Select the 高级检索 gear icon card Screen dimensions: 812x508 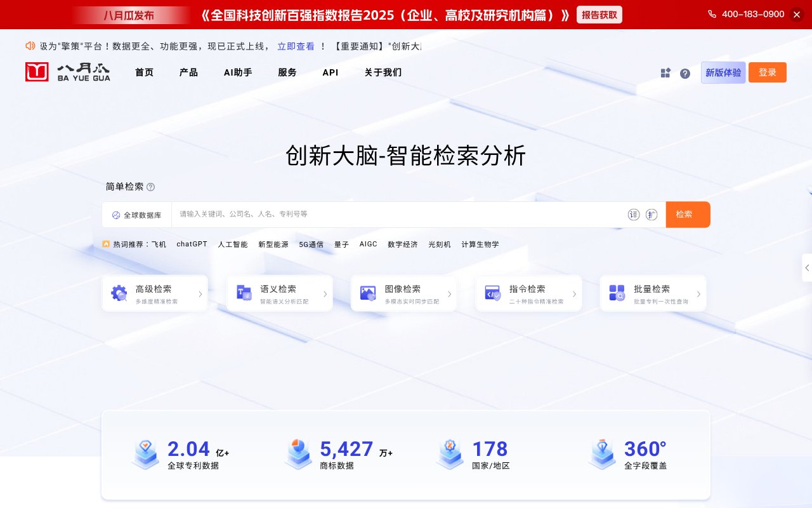pyautogui.click(x=119, y=293)
